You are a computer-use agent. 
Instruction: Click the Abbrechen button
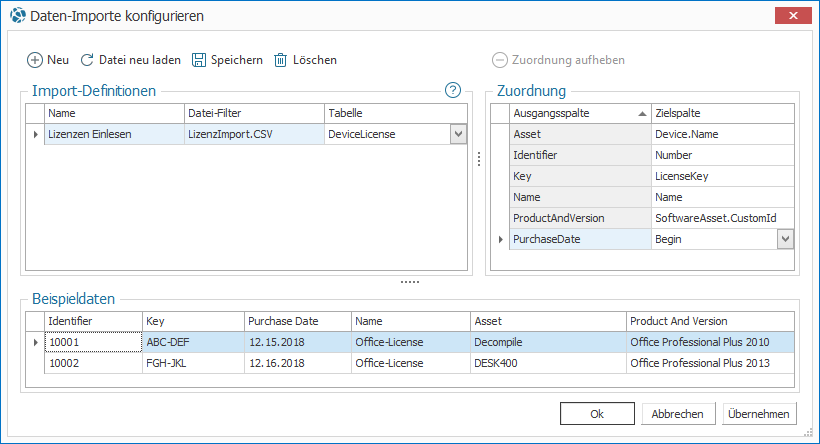click(x=678, y=414)
